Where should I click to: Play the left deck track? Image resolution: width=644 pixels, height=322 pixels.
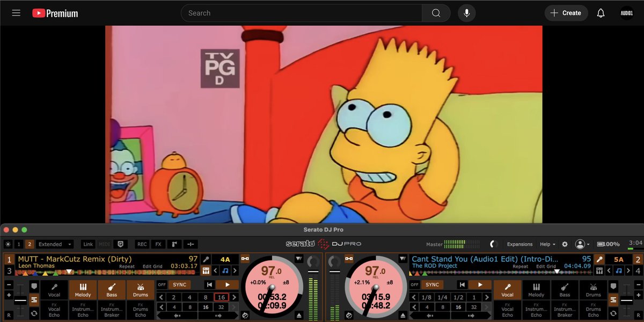pos(227,285)
